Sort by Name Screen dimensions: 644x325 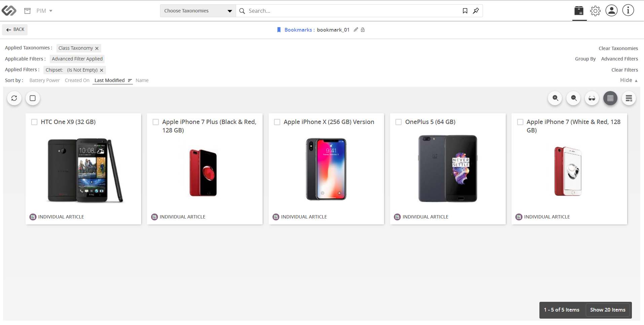(142, 80)
